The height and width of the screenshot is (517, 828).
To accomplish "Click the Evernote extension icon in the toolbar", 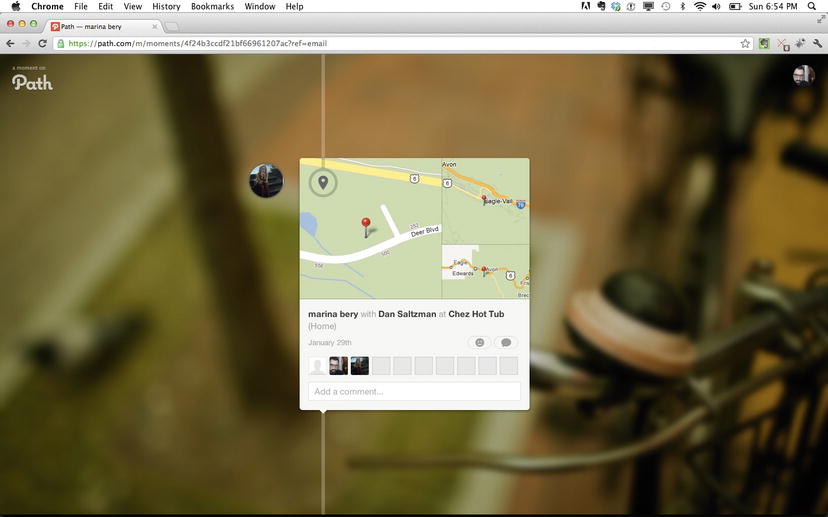I will 764,43.
